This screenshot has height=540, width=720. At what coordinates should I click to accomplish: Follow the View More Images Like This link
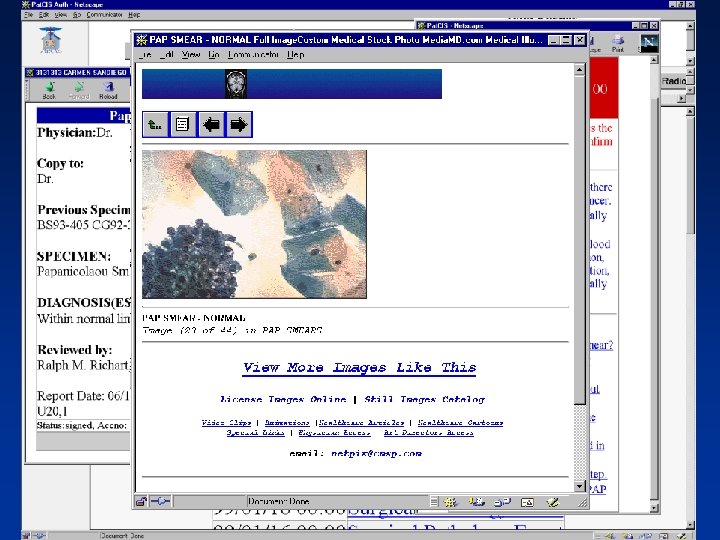[359, 368]
